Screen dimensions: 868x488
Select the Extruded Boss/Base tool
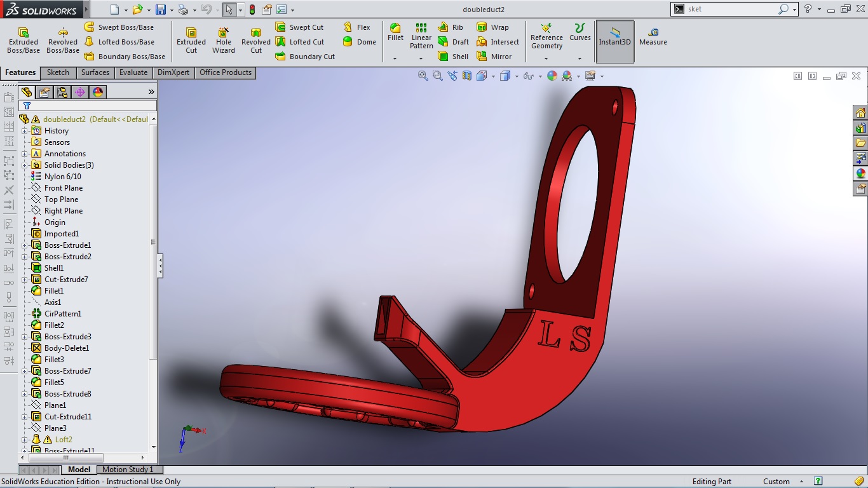[x=24, y=41]
